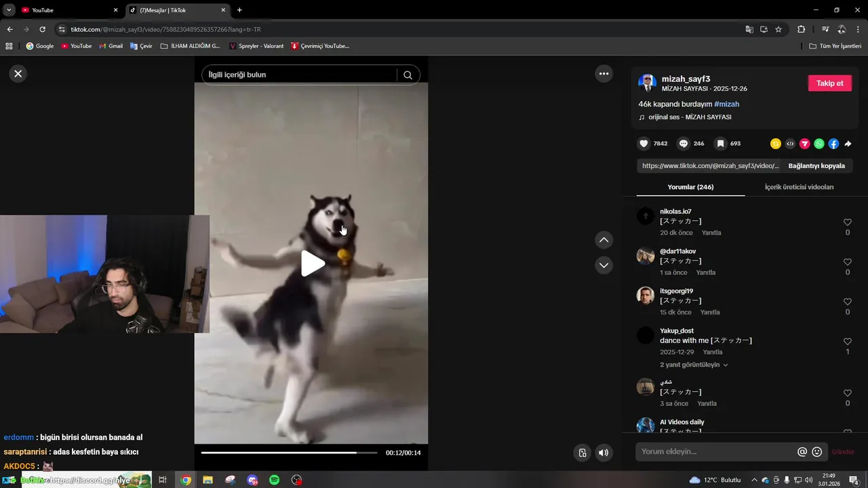This screenshot has height=488, width=868.
Task: Open more share options arrow
Action: pyautogui.click(x=848, y=144)
